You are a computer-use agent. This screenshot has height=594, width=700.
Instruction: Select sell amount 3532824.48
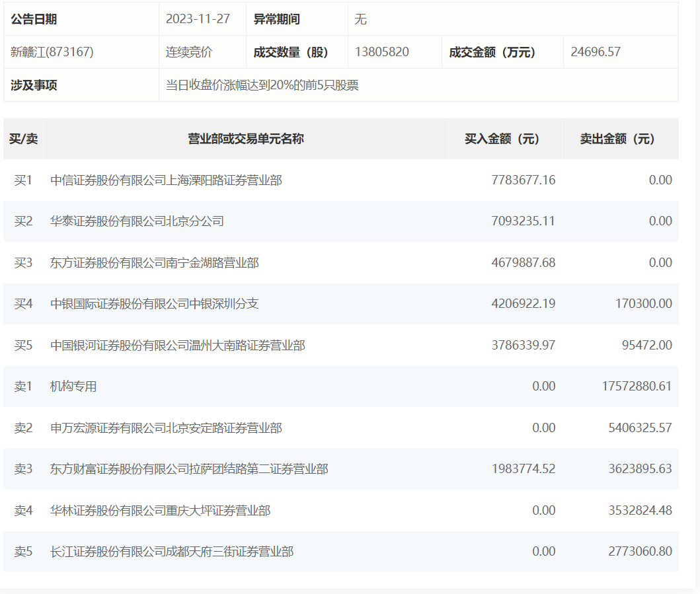640,510
